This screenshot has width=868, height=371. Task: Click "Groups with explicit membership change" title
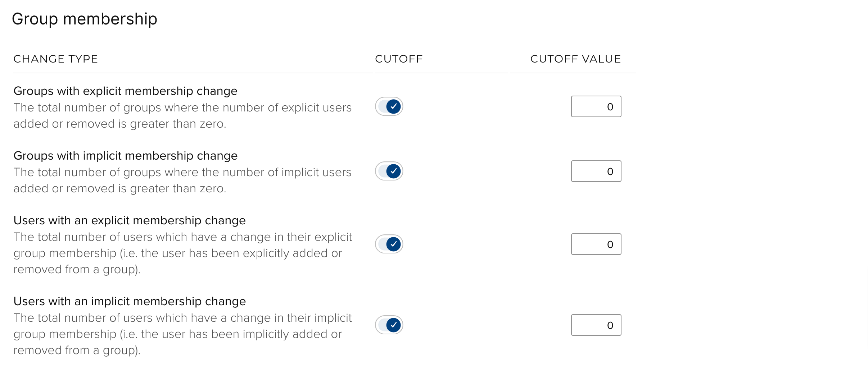(x=125, y=91)
